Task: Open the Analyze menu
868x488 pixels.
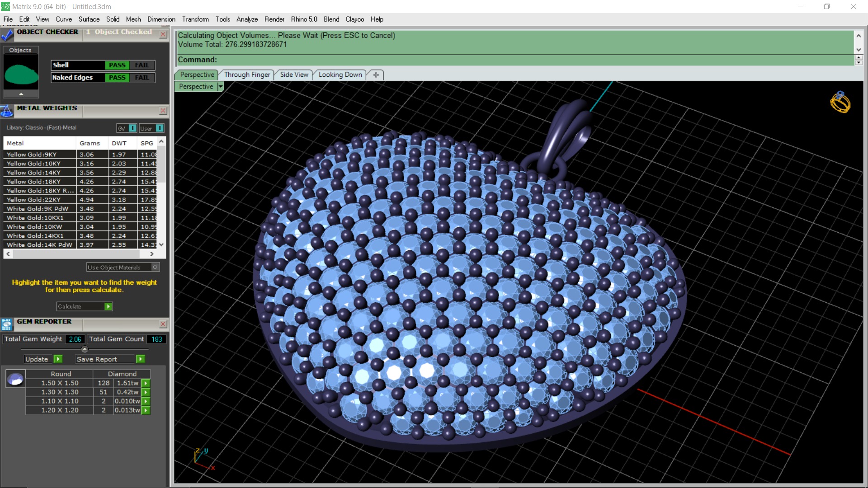Action: (x=247, y=19)
